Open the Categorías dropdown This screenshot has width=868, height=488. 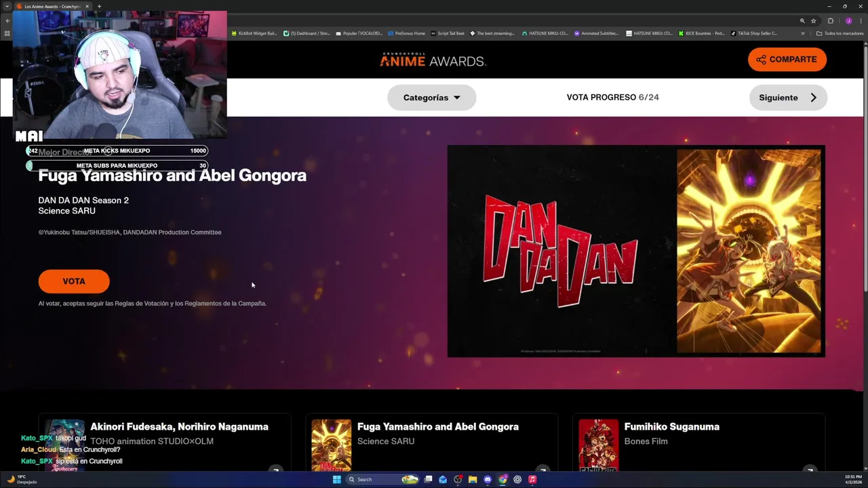(431, 98)
